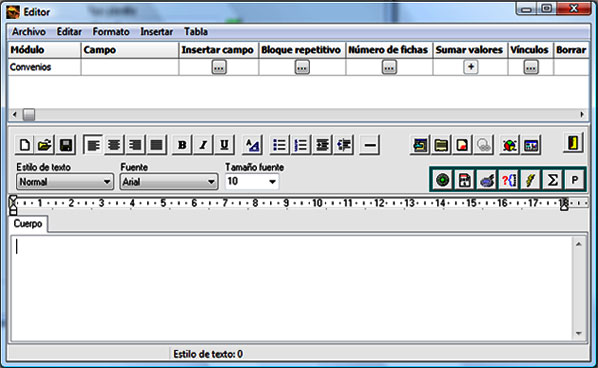Click the blue frying pan icon
The image size is (598, 368).
(x=487, y=180)
